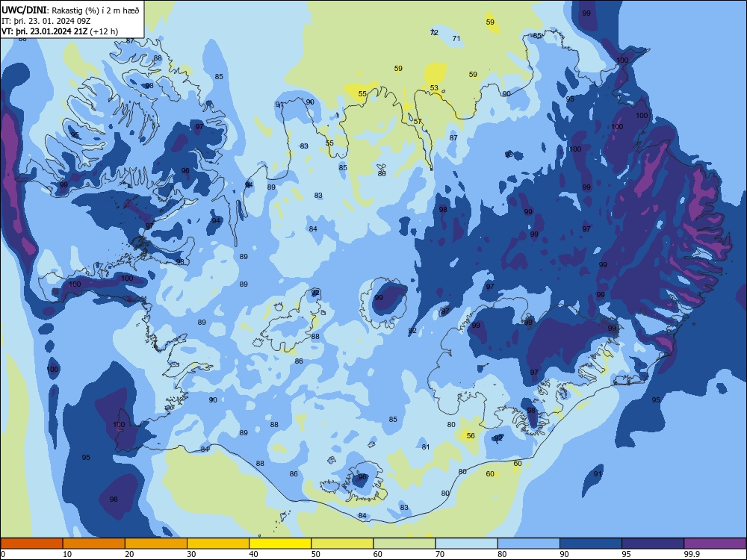Click the map value '53' in yellow area
Screen dimensions: 747x560
(434, 87)
